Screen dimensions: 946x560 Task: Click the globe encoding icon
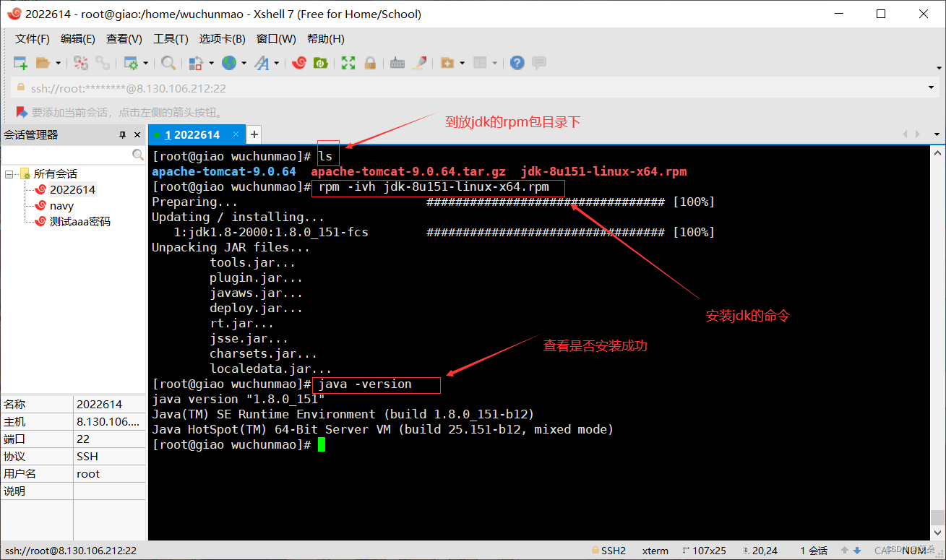229,63
